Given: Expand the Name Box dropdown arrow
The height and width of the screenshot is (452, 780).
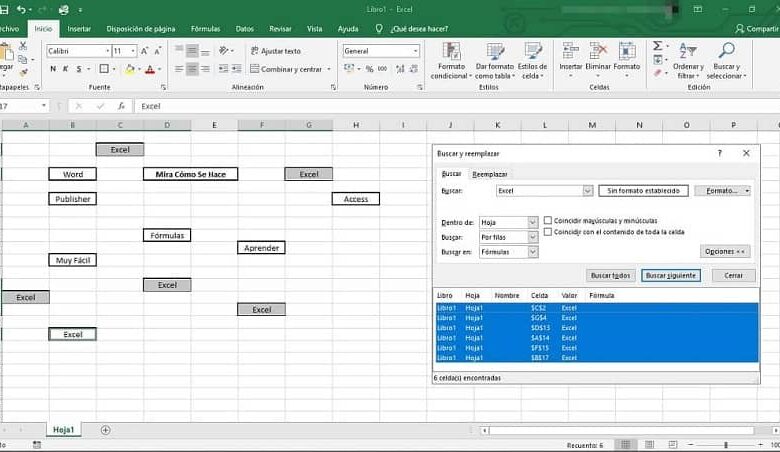Looking at the screenshot, I should pos(44,105).
